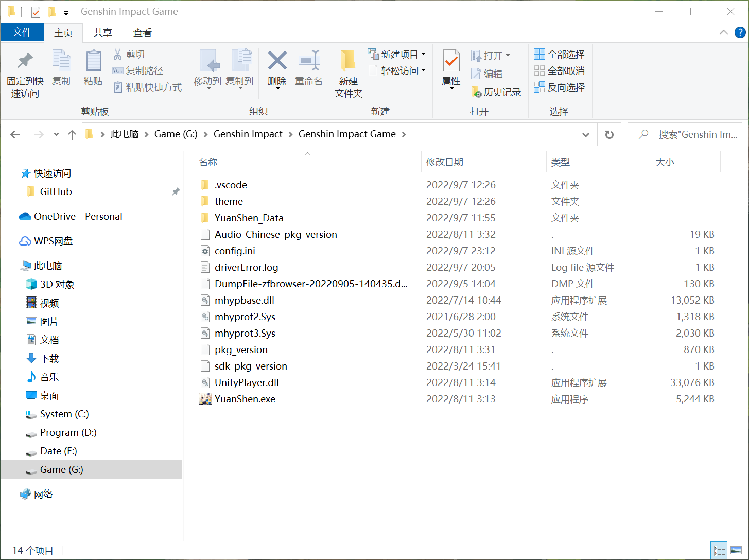
Task: Click the up one level arrow
Action: [x=72, y=134]
